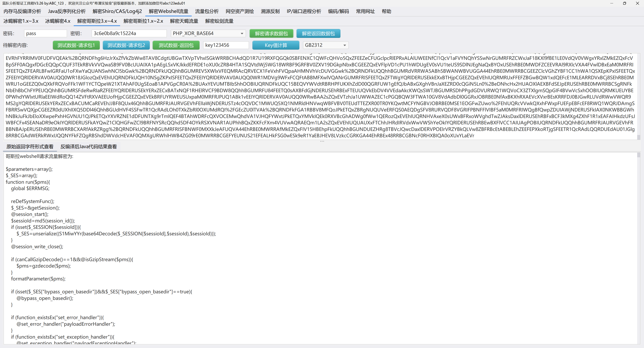The image size is (644, 348).
Task: Open 解密哥斯拉1.x~2.x sub-tab
Action: pyautogui.click(x=143, y=21)
